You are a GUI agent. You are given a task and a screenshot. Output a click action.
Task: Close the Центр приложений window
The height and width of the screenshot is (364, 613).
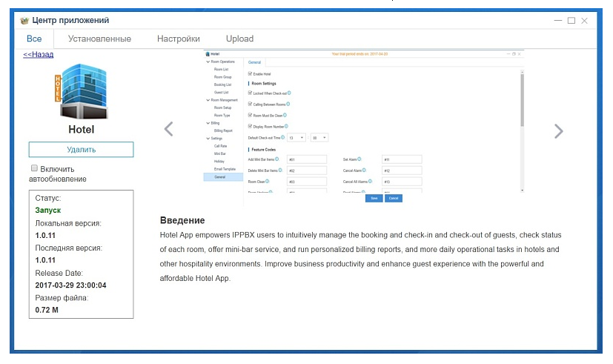(585, 20)
